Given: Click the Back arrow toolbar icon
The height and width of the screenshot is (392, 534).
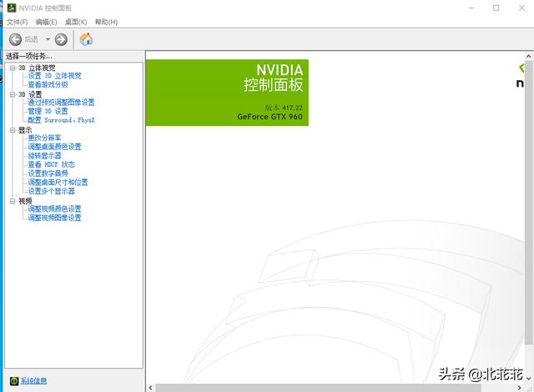Looking at the screenshot, I should click(15, 39).
